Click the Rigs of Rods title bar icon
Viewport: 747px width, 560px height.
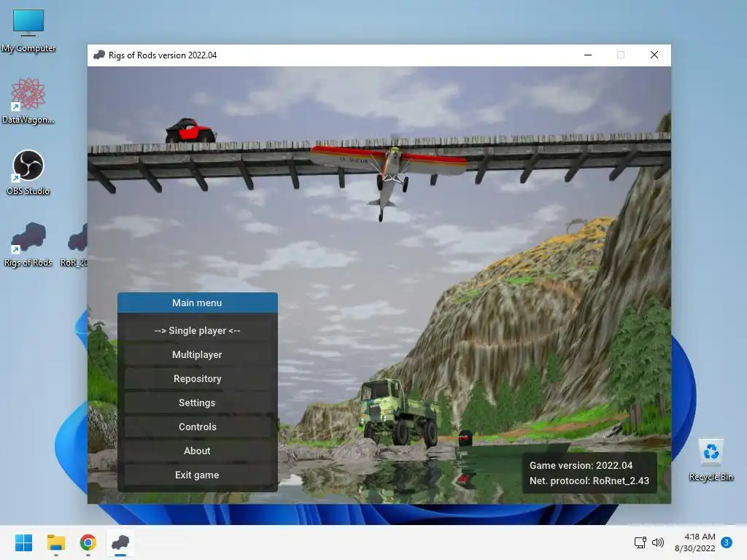click(x=99, y=55)
